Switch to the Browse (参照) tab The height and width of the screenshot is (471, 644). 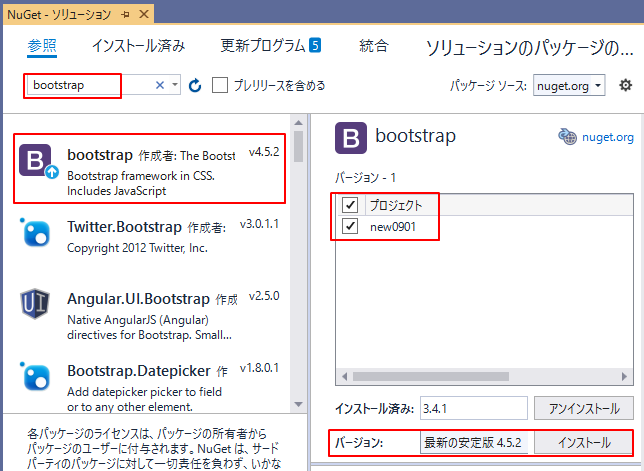click(42, 46)
